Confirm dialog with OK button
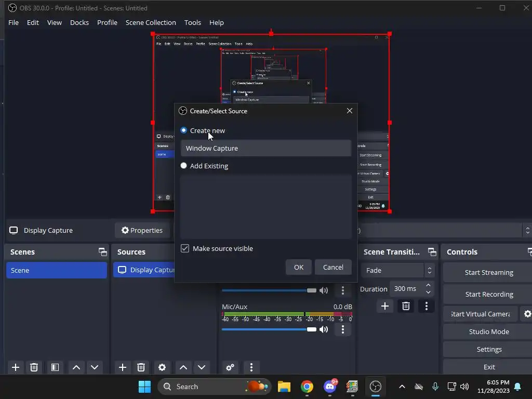This screenshot has height=399, width=532. click(299, 267)
